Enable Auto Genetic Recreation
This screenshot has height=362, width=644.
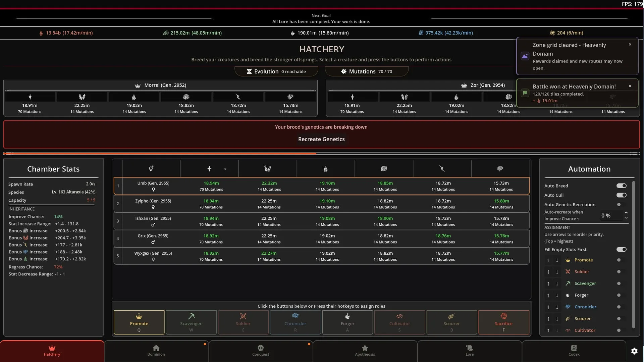619,205
